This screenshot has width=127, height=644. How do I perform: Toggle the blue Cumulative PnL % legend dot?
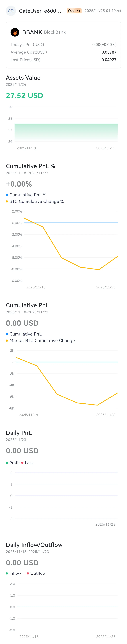(7, 195)
